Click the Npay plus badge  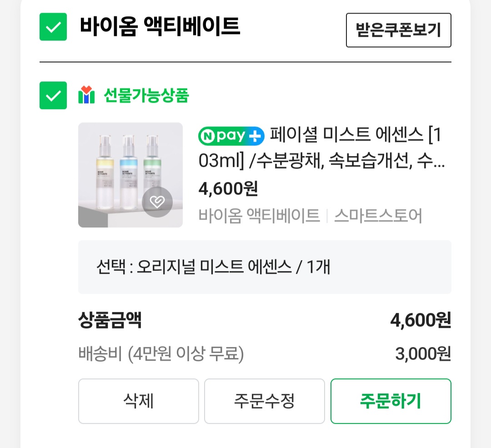click(231, 136)
